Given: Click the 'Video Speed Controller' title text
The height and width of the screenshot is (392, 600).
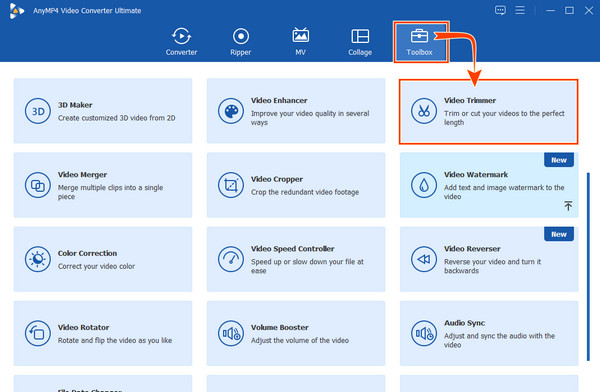Looking at the screenshot, I should point(293,249).
